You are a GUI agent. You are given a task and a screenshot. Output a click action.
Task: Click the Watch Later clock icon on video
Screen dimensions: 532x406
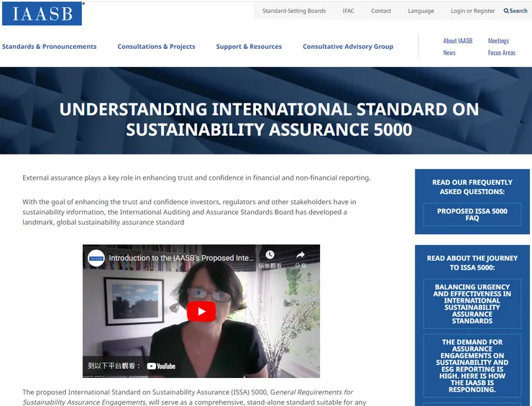(270, 254)
